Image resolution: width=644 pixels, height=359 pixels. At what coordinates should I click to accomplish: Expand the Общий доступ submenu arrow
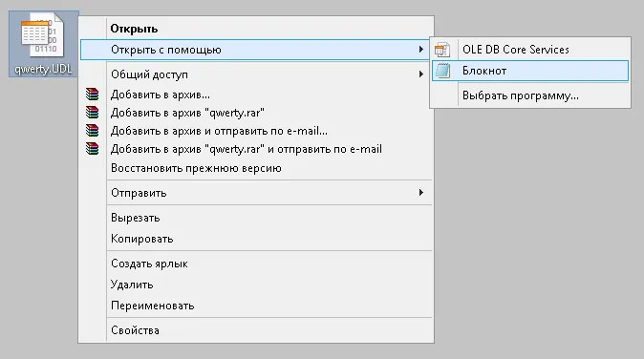421,74
